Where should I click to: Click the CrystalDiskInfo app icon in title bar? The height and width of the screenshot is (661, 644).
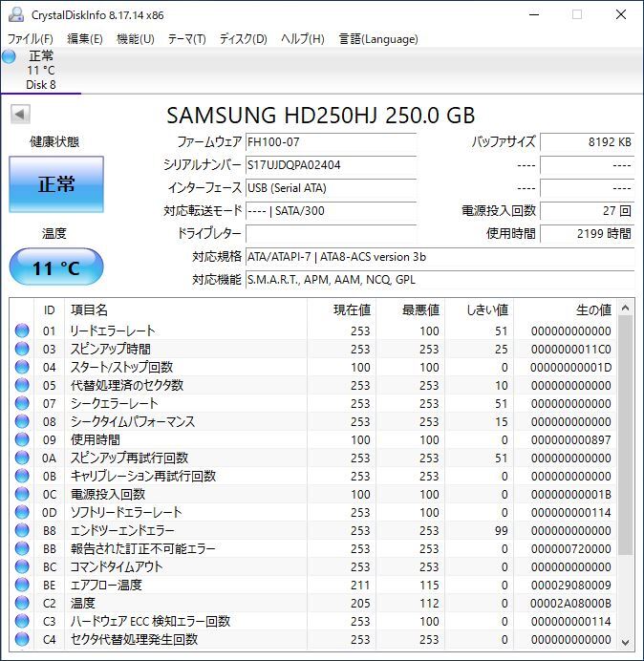tap(16, 14)
